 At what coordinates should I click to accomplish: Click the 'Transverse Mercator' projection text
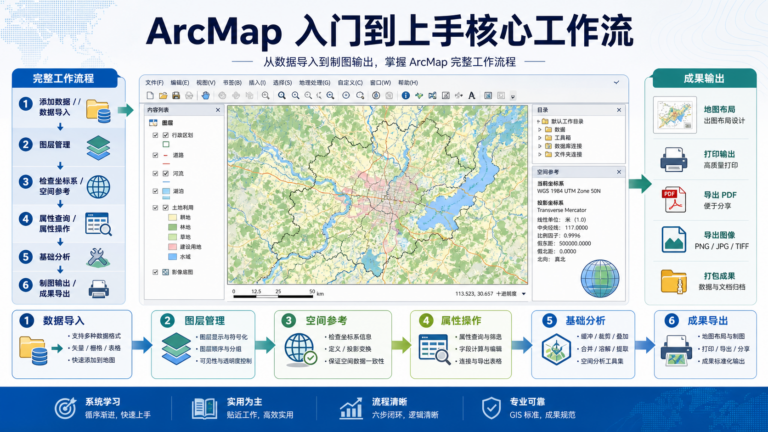tap(561, 210)
